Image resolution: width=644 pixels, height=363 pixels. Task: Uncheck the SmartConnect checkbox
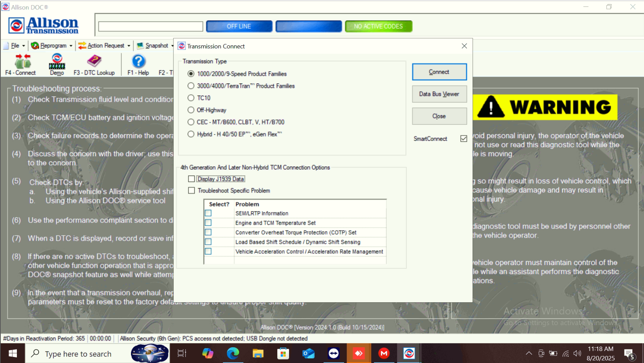(464, 139)
